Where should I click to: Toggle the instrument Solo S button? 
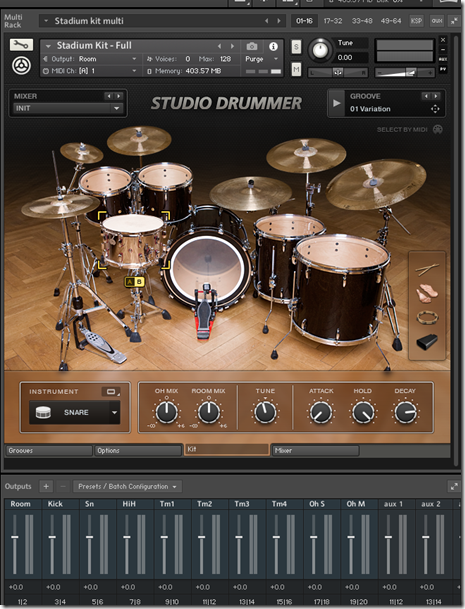[296, 47]
